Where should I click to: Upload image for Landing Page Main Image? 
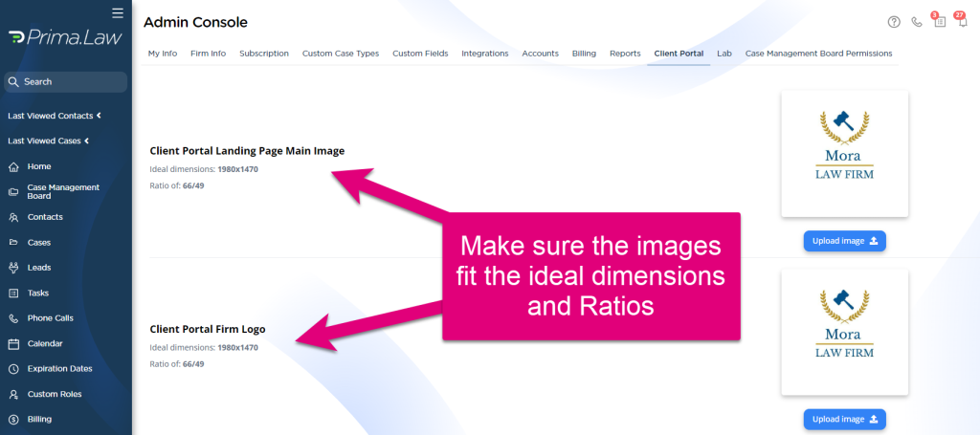click(844, 241)
